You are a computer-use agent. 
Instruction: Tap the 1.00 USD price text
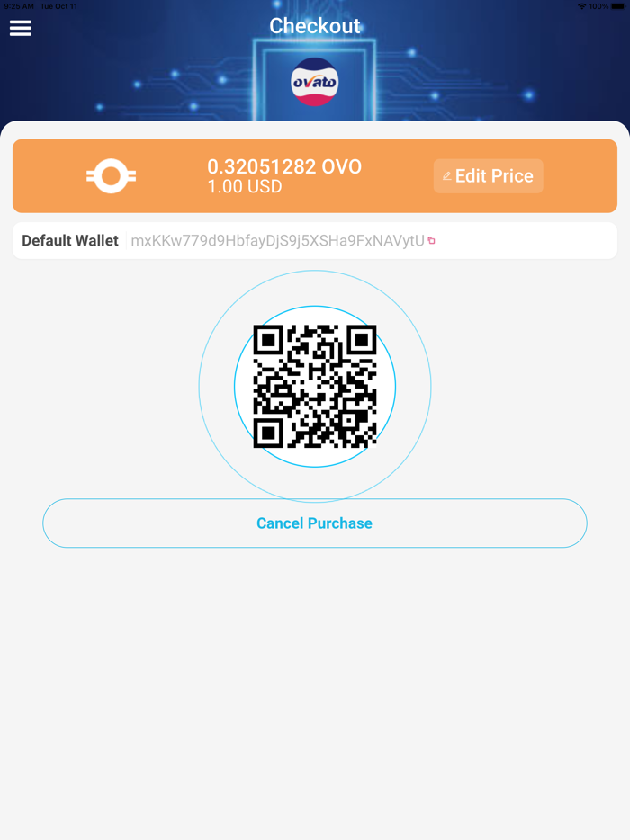click(245, 186)
